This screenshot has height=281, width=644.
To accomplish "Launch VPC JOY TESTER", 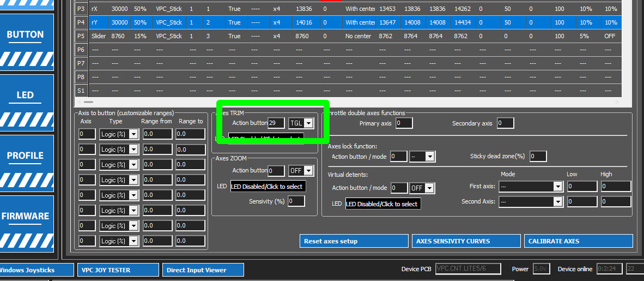I will [x=118, y=270].
